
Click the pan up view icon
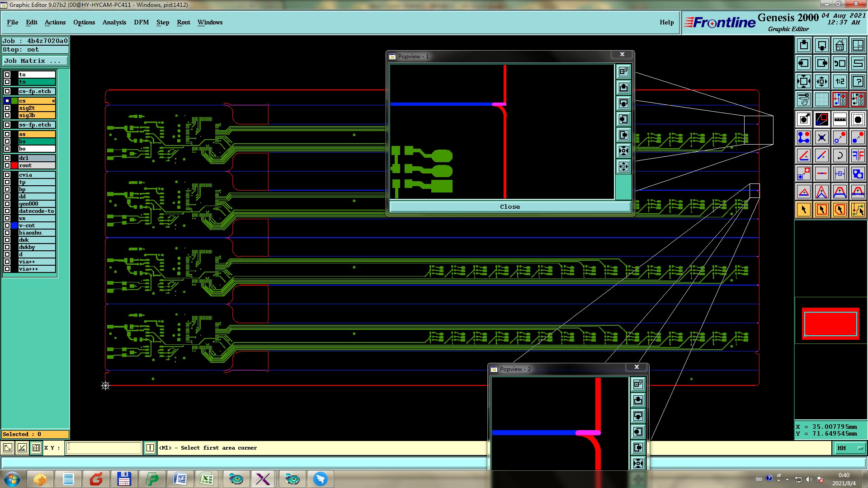point(804,45)
